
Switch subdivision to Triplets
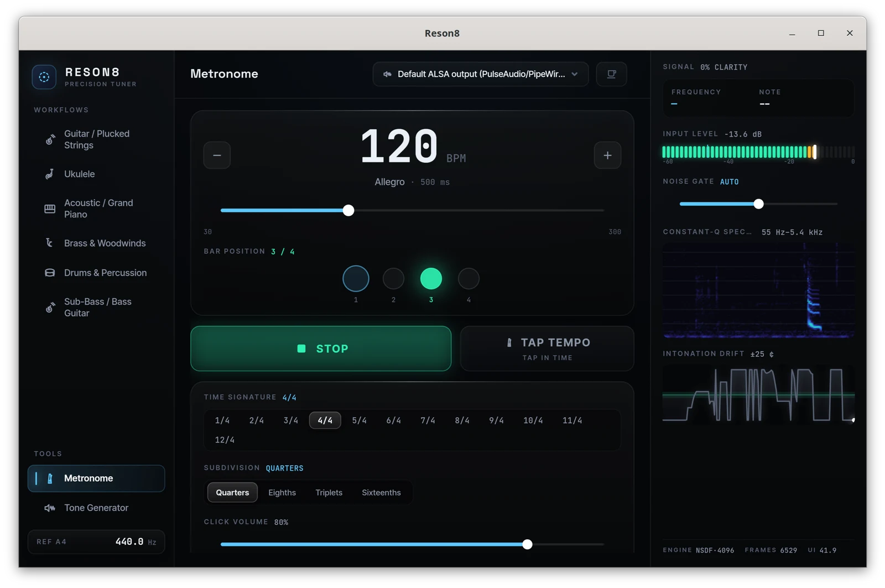point(329,493)
